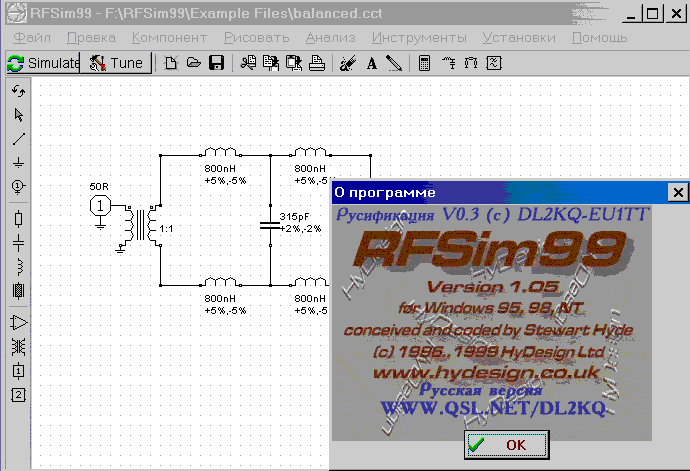Create a new circuit file
The width and height of the screenshot is (690, 471).
pyautogui.click(x=171, y=63)
